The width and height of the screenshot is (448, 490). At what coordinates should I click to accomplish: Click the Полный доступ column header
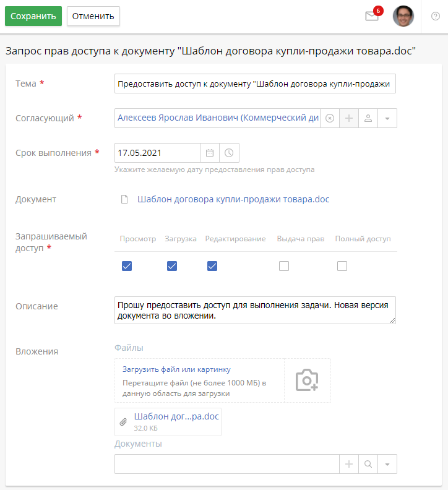363,239
